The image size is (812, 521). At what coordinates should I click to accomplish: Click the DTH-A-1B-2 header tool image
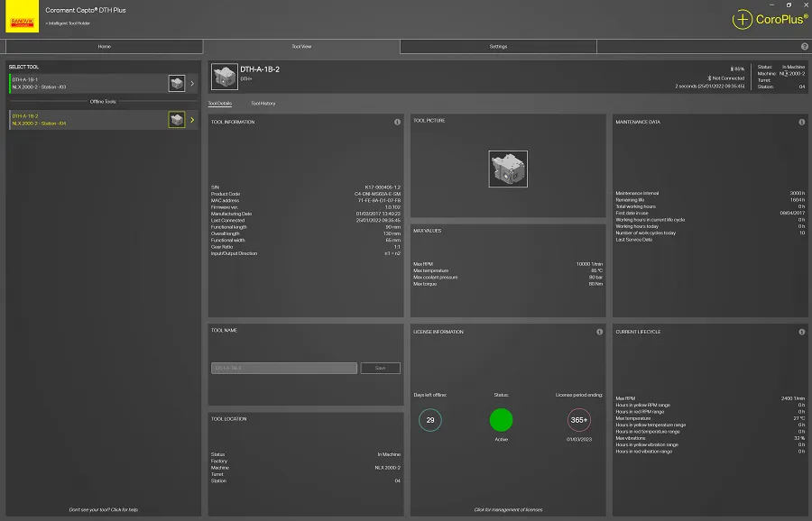(x=224, y=77)
